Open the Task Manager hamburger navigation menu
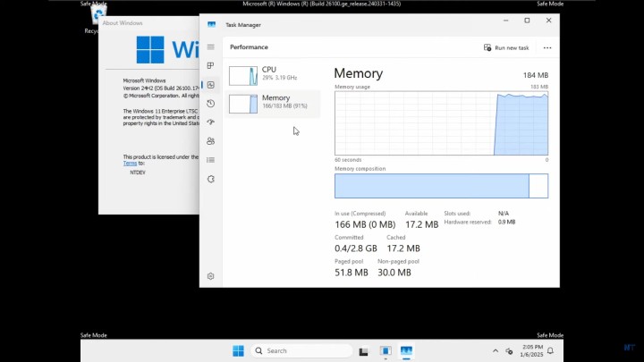644x362 pixels. click(x=211, y=46)
